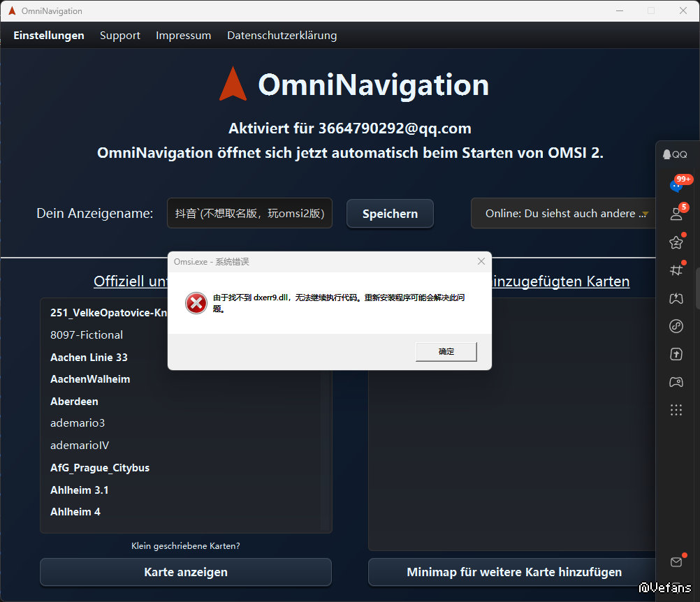Click the map list scrollbar
The image size is (700, 602).
click(326, 450)
